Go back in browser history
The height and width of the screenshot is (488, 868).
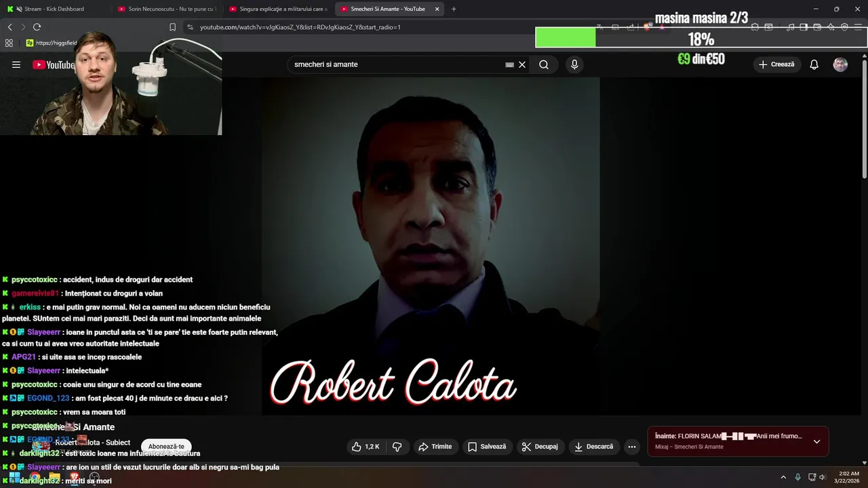coord(9,27)
